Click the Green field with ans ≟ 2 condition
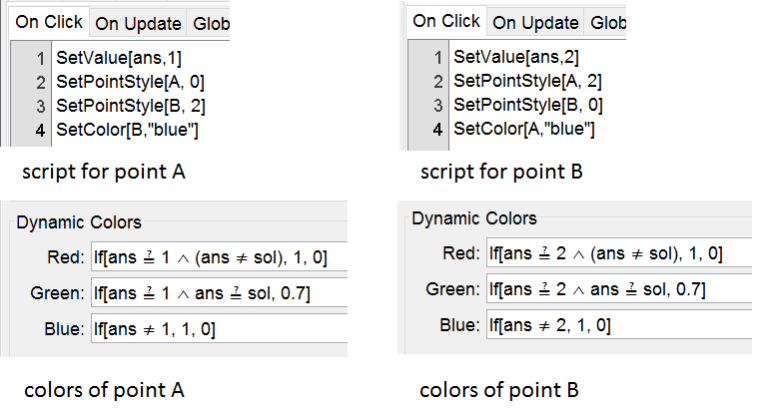This screenshot has width=757, height=408. coord(617,289)
